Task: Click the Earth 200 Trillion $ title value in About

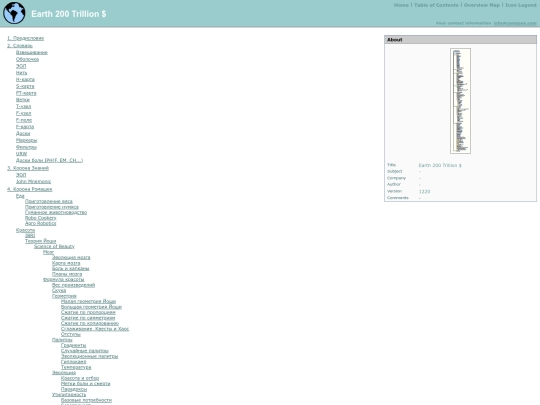Action: tap(440, 165)
